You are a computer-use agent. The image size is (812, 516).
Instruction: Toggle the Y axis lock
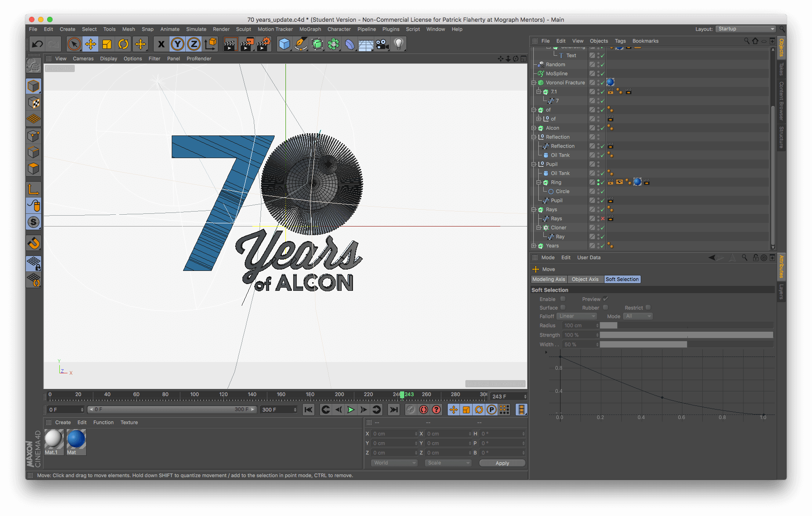click(x=177, y=44)
